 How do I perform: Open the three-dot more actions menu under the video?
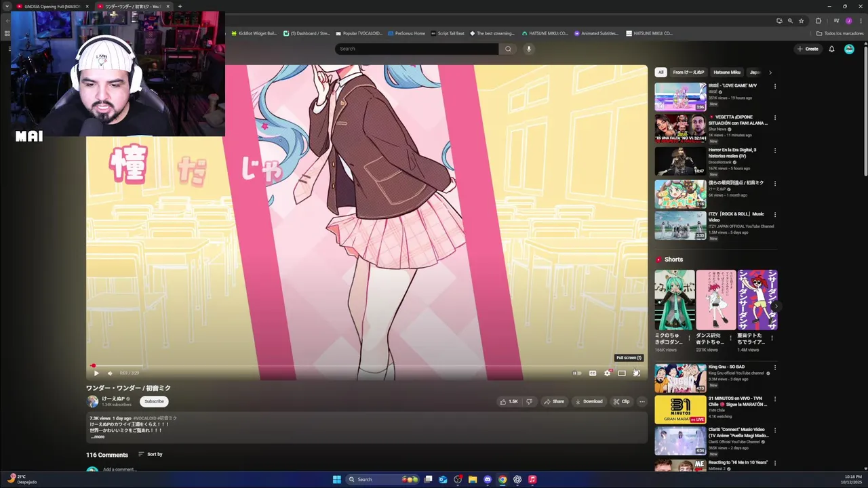(642, 401)
